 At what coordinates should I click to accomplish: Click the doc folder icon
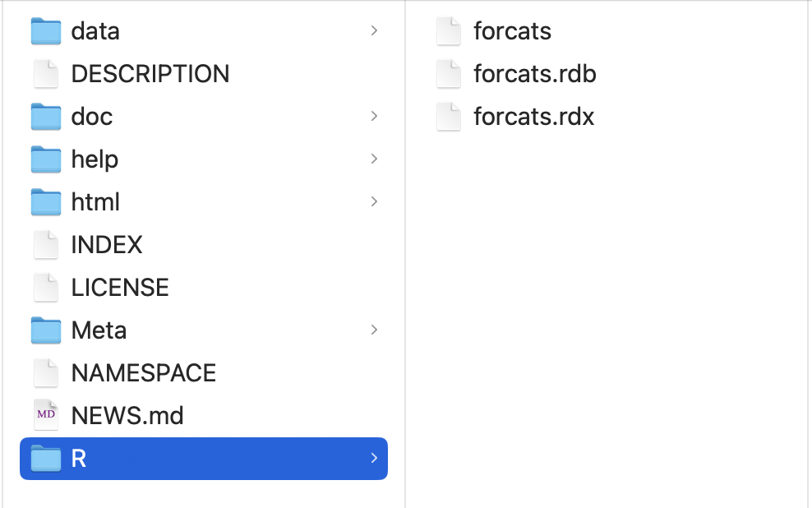(x=46, y=117)
